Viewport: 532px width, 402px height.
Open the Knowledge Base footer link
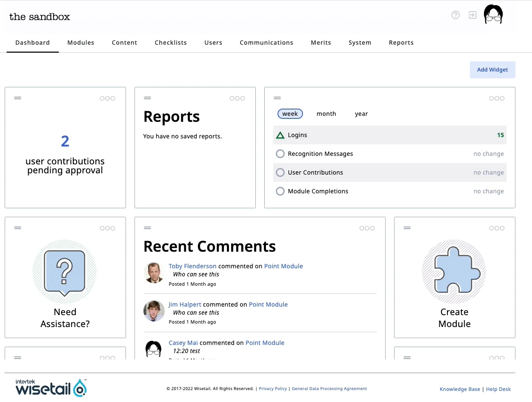pos(460,389)
